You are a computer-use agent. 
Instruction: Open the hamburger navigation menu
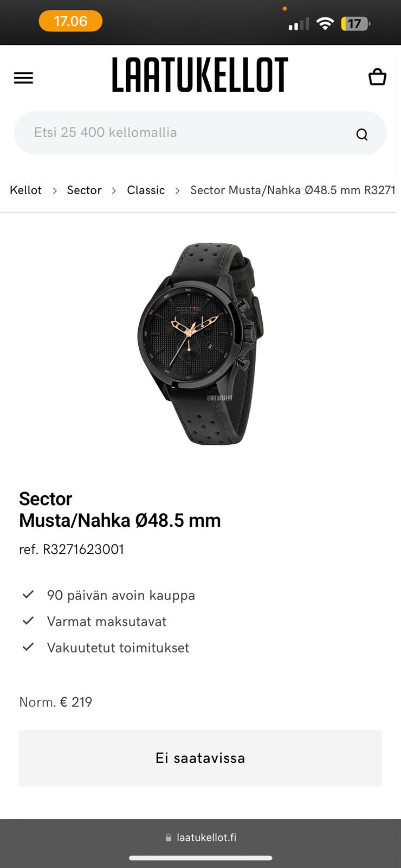(x=23, y=78)
